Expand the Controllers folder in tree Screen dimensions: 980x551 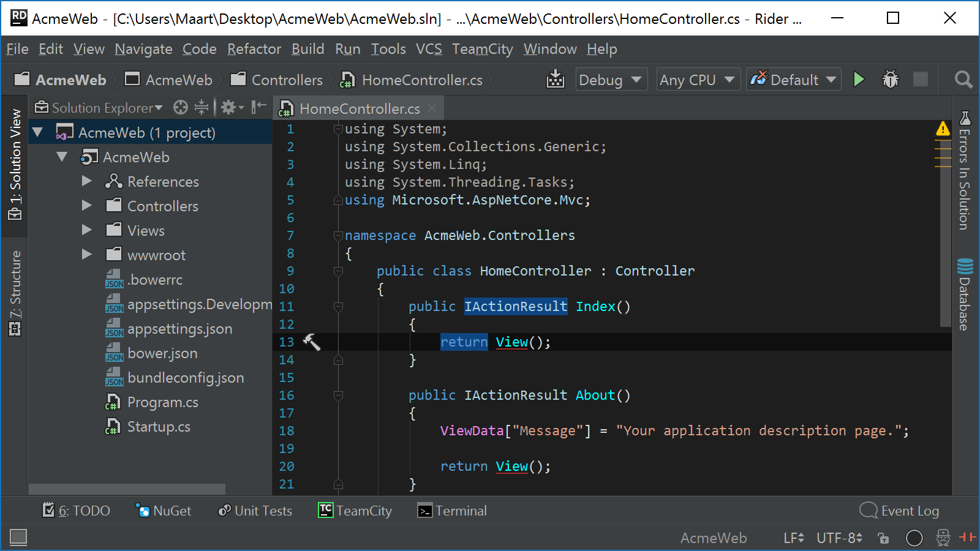click(86, 206)
